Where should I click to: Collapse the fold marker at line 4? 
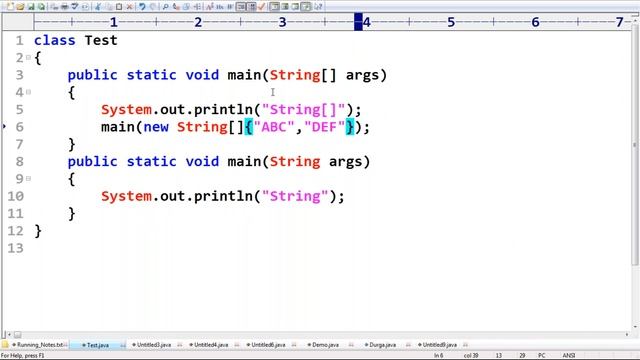(x=29, y=92)
